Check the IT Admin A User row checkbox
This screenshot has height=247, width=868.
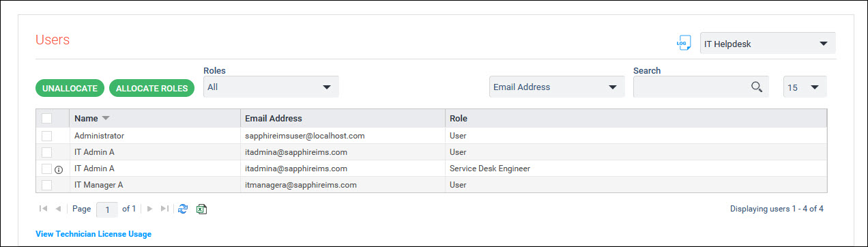[x=46, y=152]
